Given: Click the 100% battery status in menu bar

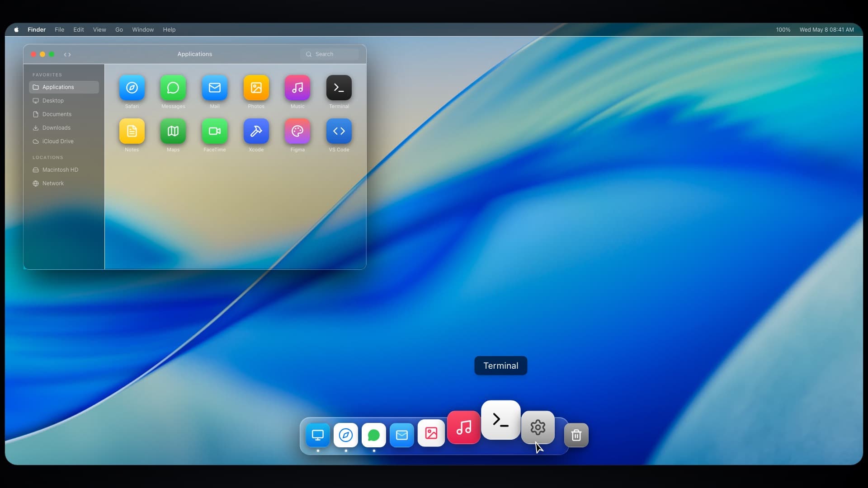Looking at the screenshot, I should coord(783,30).
